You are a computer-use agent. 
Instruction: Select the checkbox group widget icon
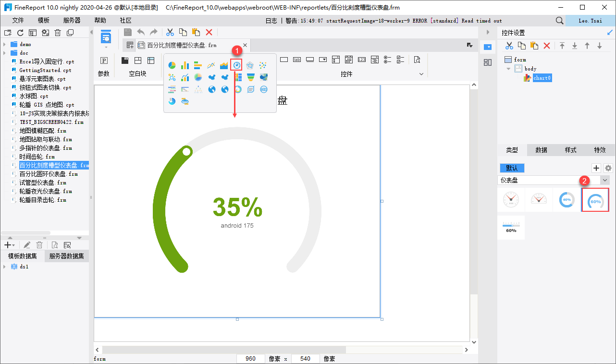[400, 60]
